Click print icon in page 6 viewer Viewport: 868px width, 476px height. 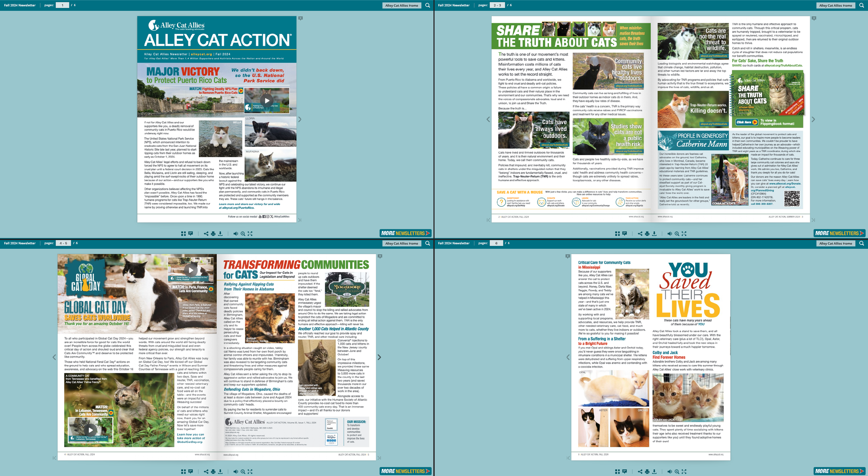click(x=647, y=471)
